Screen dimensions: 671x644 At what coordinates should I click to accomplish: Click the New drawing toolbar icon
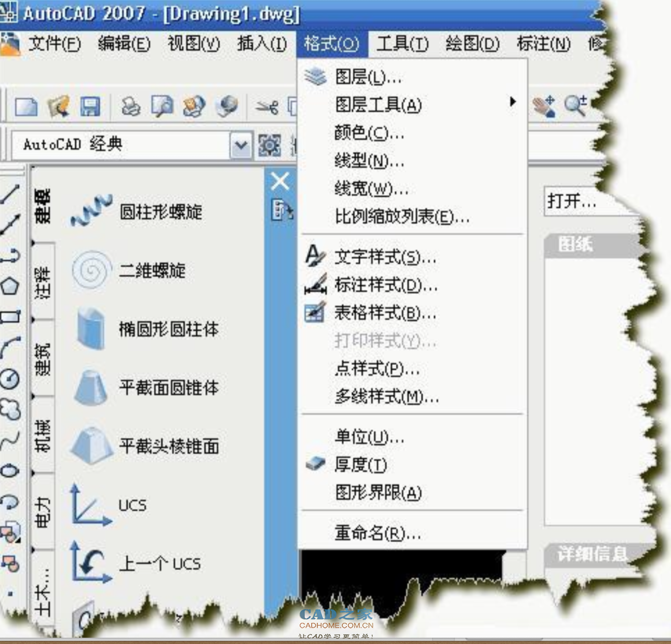coord(26,106)
